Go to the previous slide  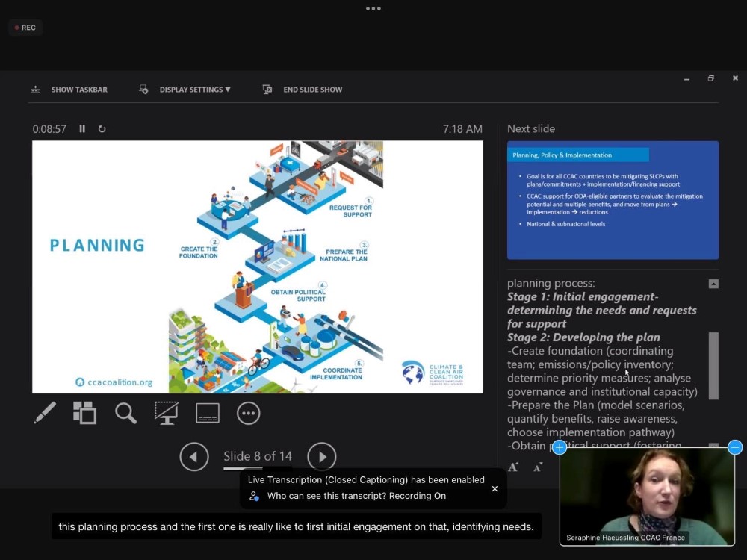pos(193,456)
